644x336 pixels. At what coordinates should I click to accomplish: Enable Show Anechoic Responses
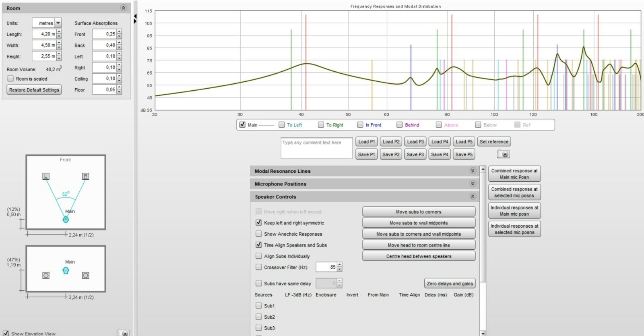258,234
